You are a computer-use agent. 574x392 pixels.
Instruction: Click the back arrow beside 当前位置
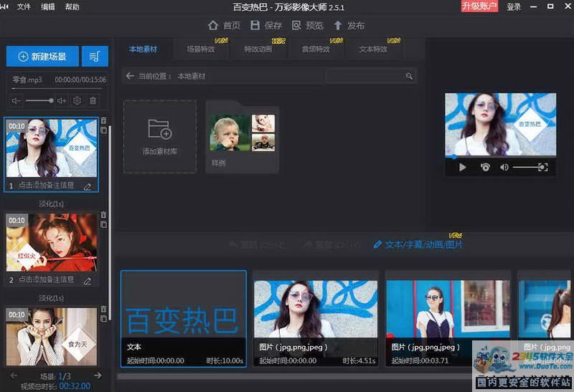(130, 76)
